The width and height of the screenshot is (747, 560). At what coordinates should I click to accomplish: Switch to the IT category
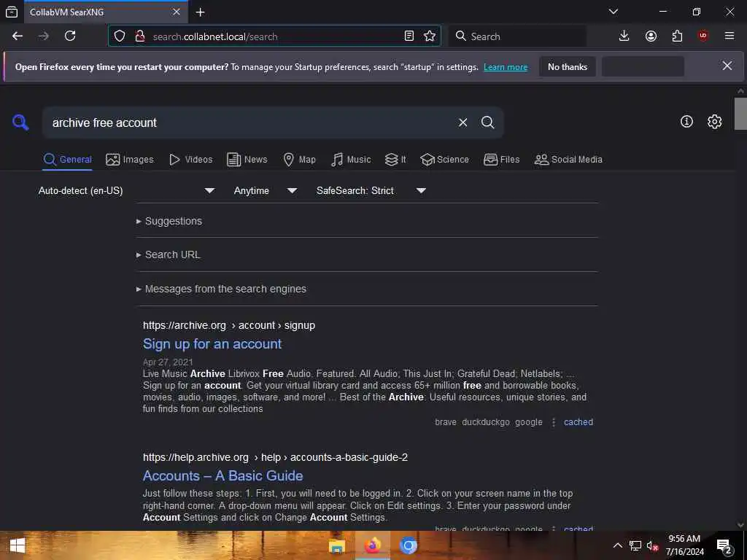point(395,160)
